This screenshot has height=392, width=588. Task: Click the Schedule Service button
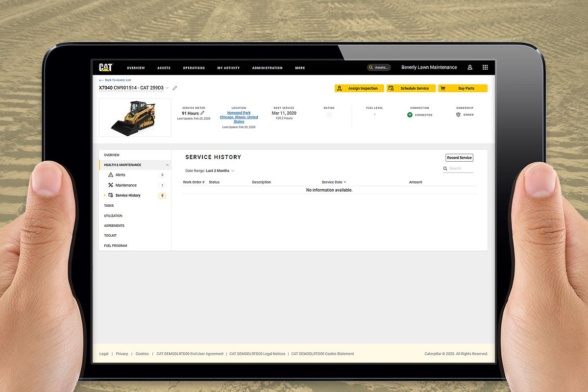coord(411,89)
